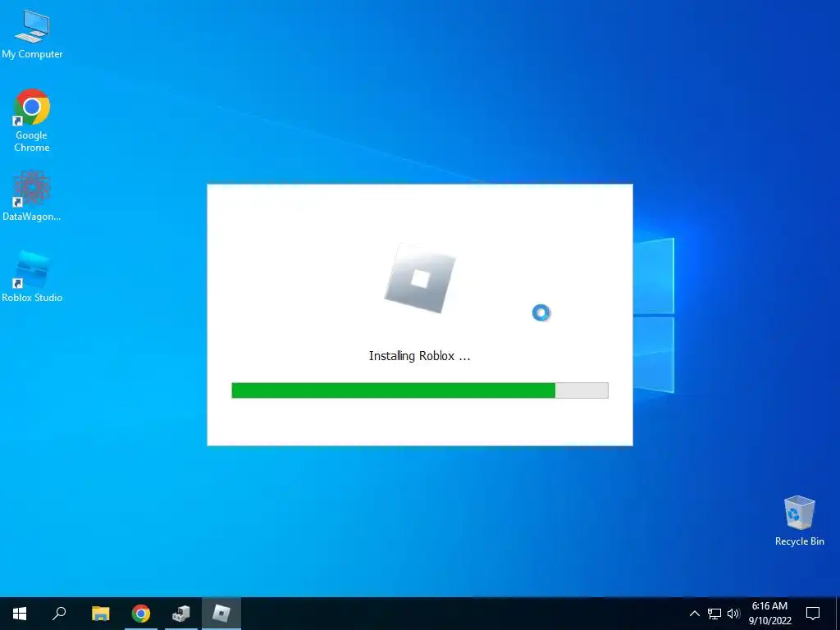Open the installer package taskbar item
The height and width of the screenshot is (630, 840).
point(181,614)
